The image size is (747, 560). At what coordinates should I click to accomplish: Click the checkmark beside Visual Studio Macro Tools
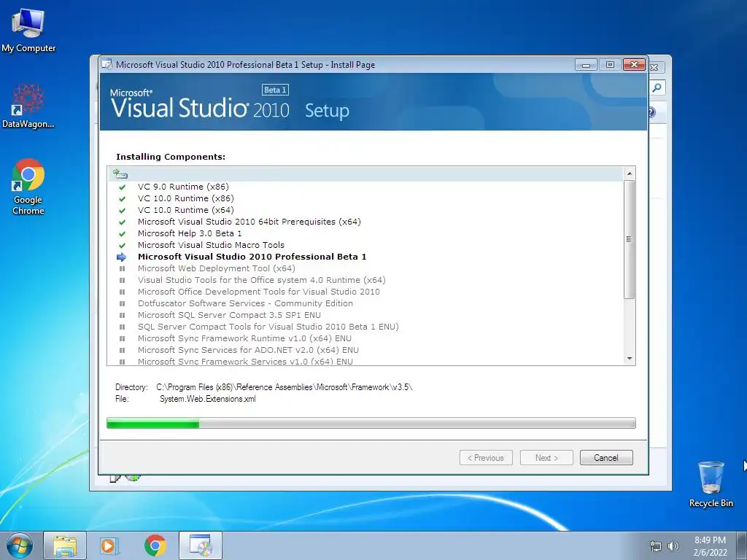(122, 246)
